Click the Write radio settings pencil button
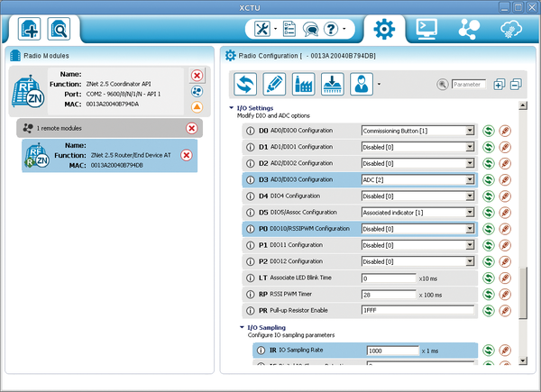Viewport: 541px width, 392px height. (x=274, y=84)
